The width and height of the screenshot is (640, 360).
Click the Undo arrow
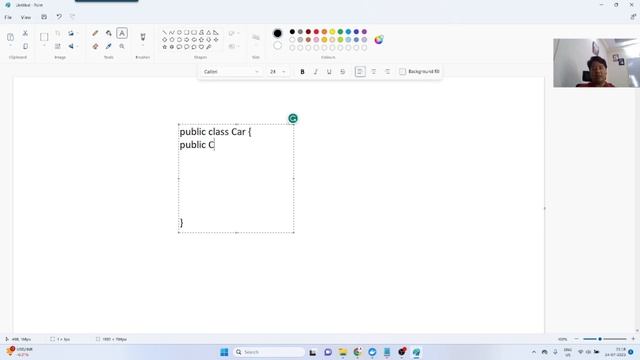[59, 17]
